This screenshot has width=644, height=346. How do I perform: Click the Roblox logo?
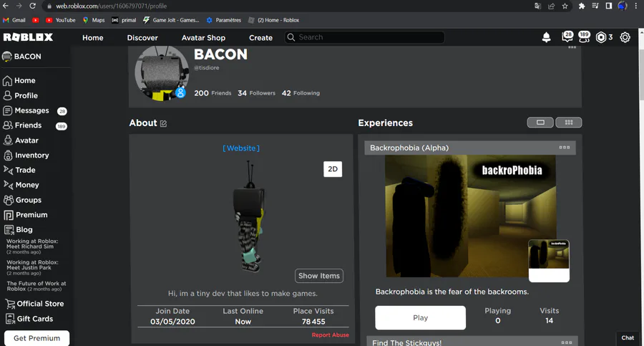[29, 37]
